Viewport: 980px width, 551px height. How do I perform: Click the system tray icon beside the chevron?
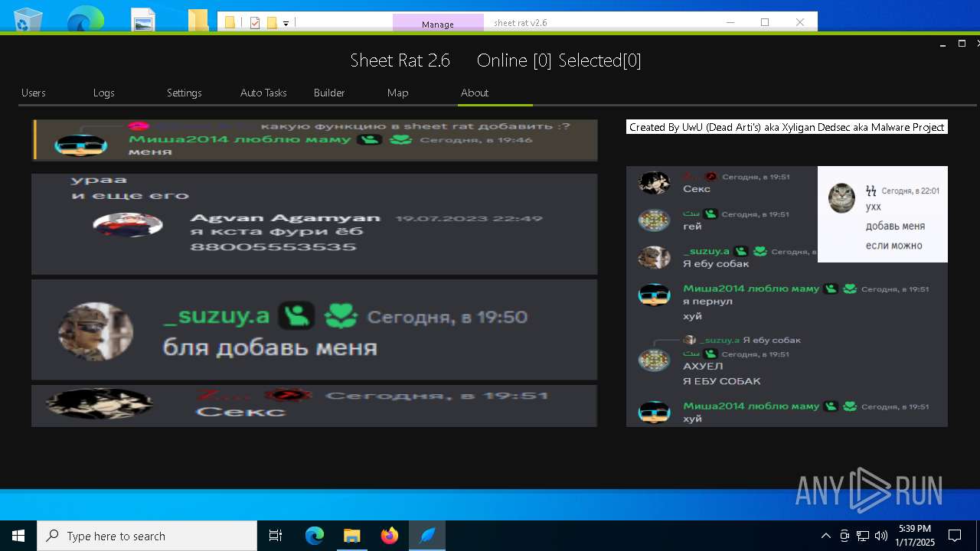click(844, 536)
